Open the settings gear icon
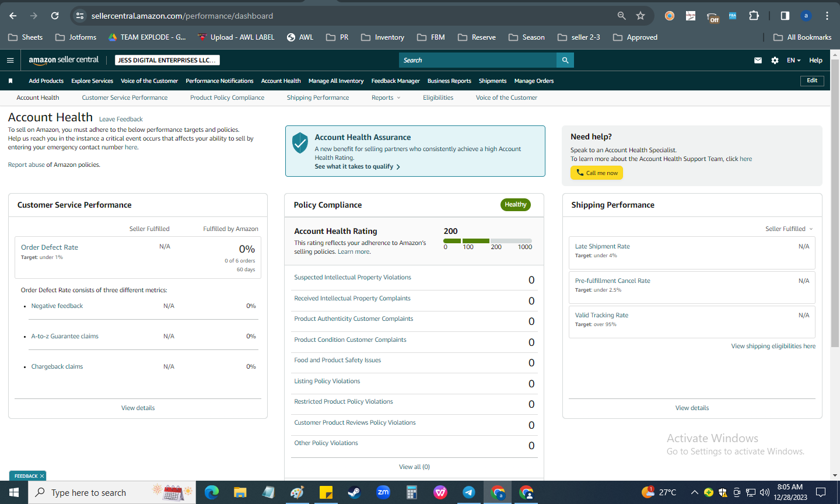 coord(775,60)
